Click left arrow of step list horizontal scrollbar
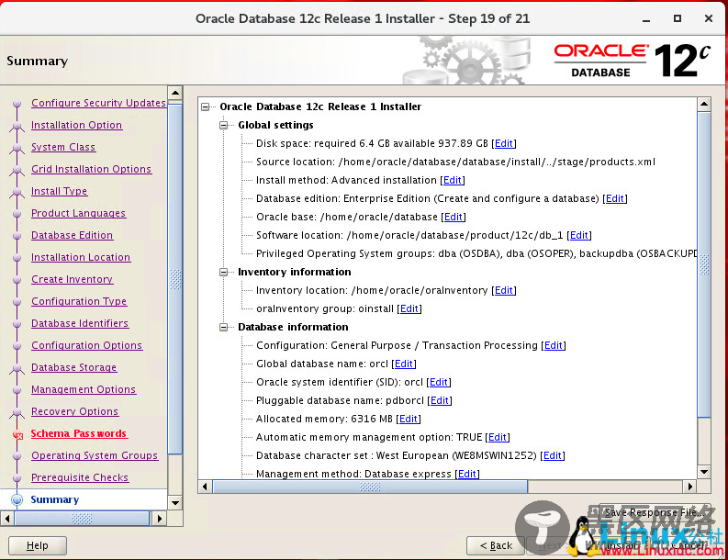 point(7,518)
